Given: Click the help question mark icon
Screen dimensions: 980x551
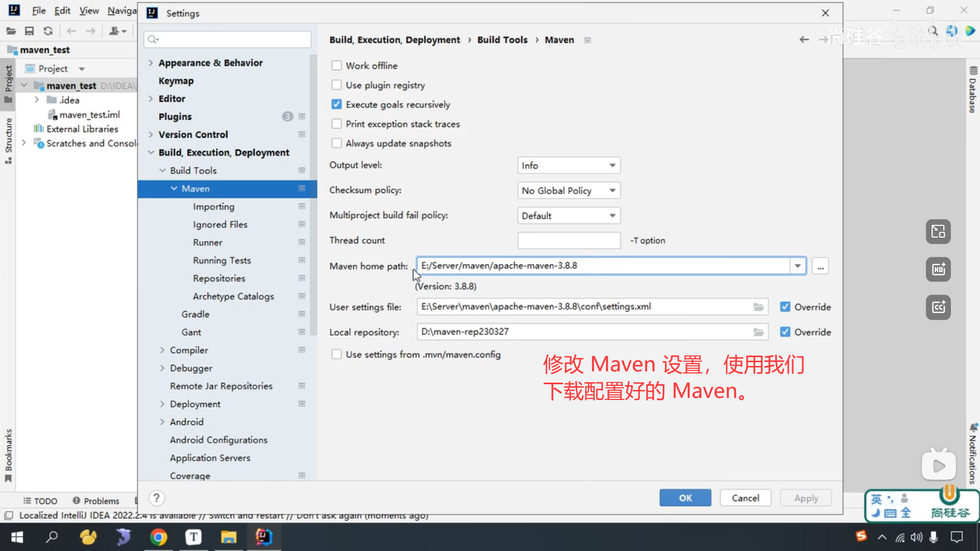Looking at the screenshot, I should tap(157, 498).
